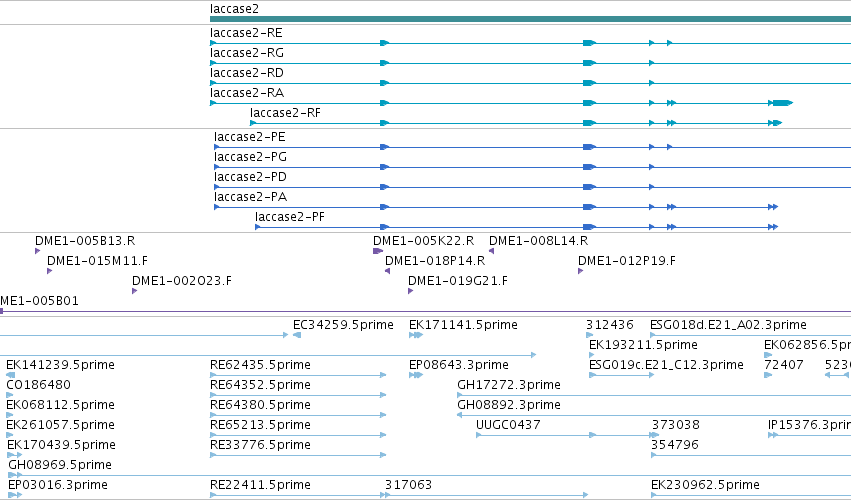Select the GH17272.3prime EST label
851x500 pixels.
tap(509, 385)
